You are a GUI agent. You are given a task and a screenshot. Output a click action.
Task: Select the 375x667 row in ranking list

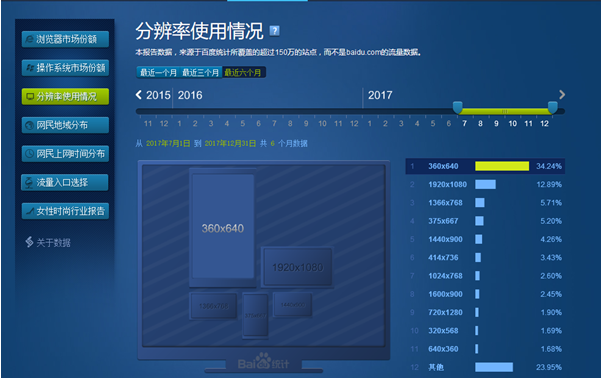click(x=485, y=221)
